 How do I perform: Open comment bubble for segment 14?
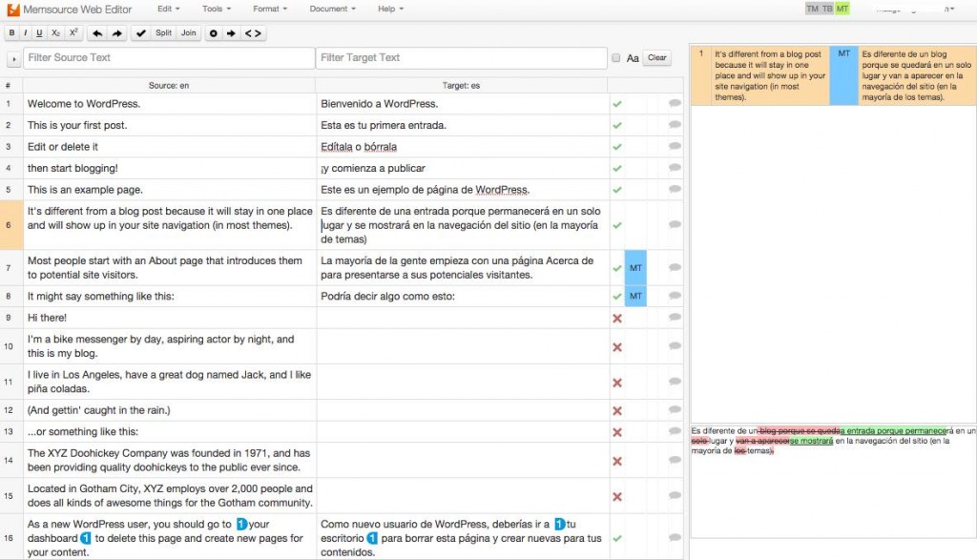[x=675, y=460]
